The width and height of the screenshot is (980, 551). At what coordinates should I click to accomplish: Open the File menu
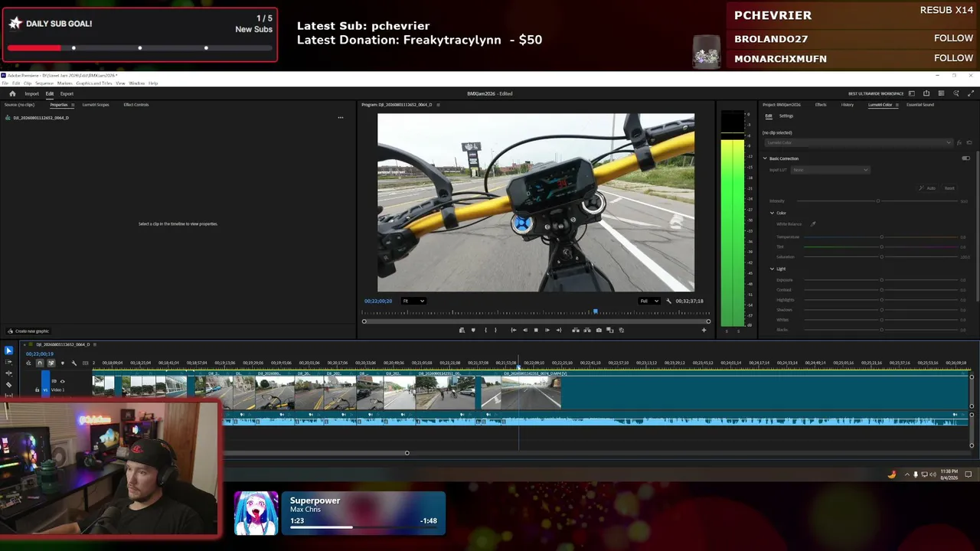[x=6, y=83]
